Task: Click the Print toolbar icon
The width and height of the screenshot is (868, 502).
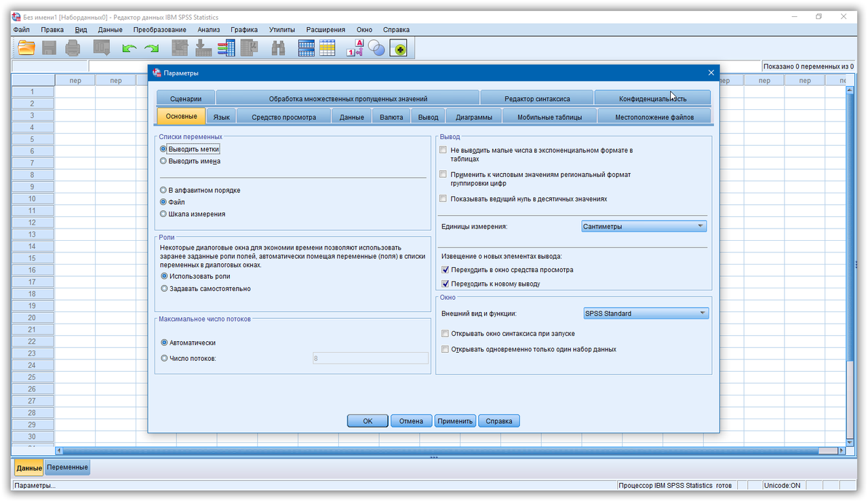Action: pos(73,47)
